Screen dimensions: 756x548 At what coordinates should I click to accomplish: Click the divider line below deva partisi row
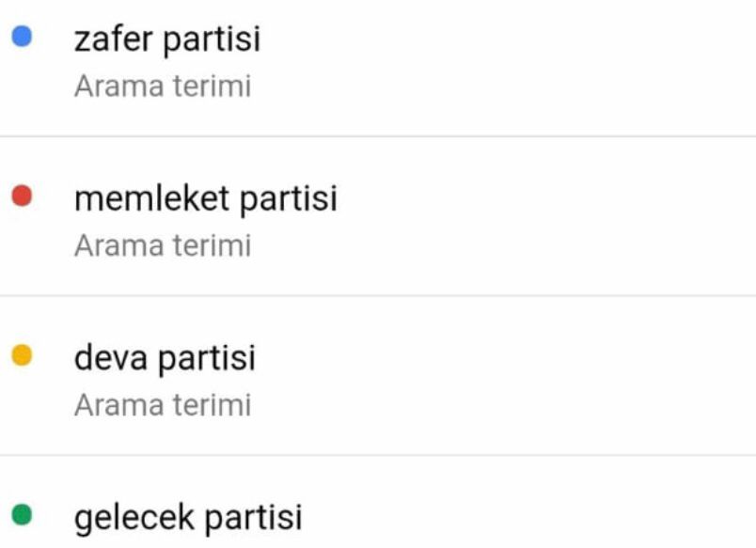378,455
